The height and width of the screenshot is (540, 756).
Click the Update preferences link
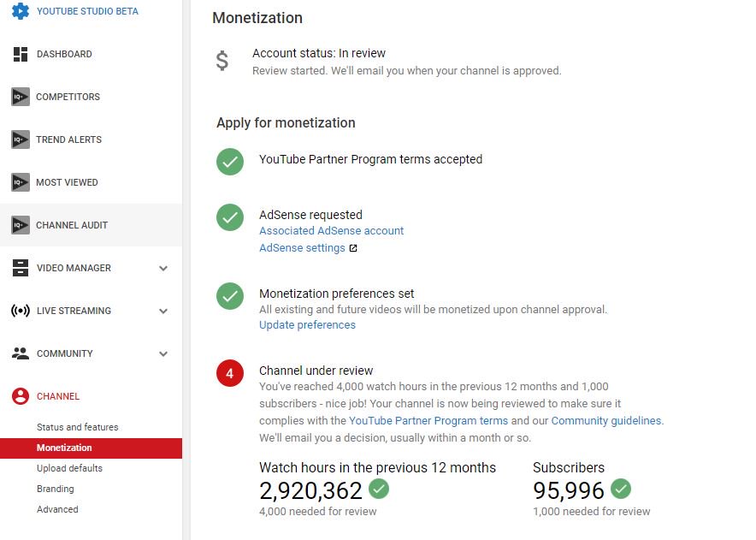click(x=307, y=325)
